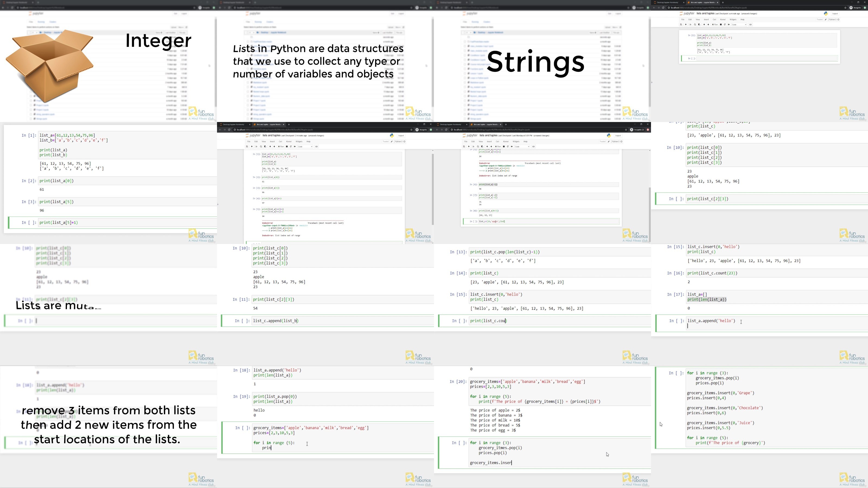Click the line "print(f'The price of {grocery}')"

click(730, 443)
